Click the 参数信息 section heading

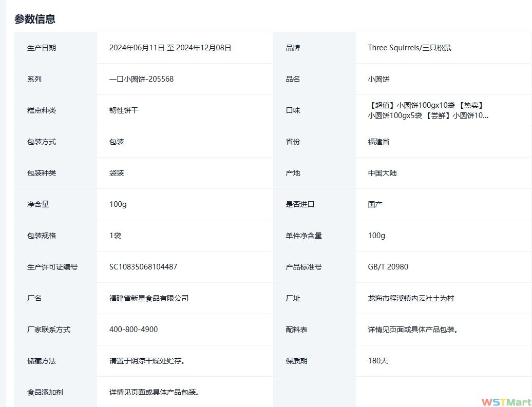pyautogui.click(x=35, y=19)
